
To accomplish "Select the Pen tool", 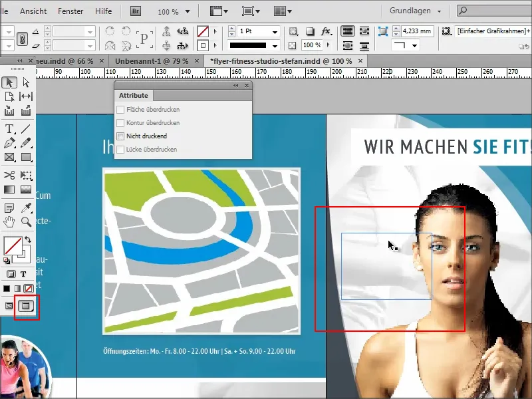I will point(9,143).
